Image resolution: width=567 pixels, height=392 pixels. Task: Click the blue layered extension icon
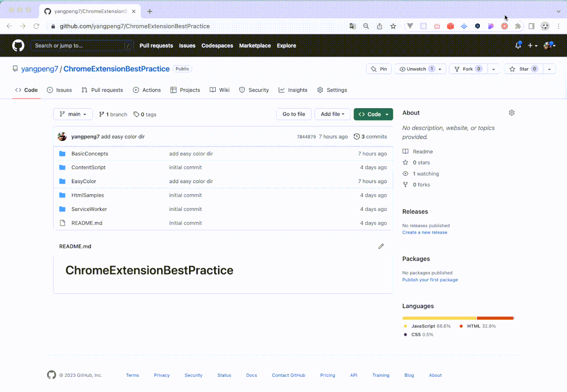point(464,26)
